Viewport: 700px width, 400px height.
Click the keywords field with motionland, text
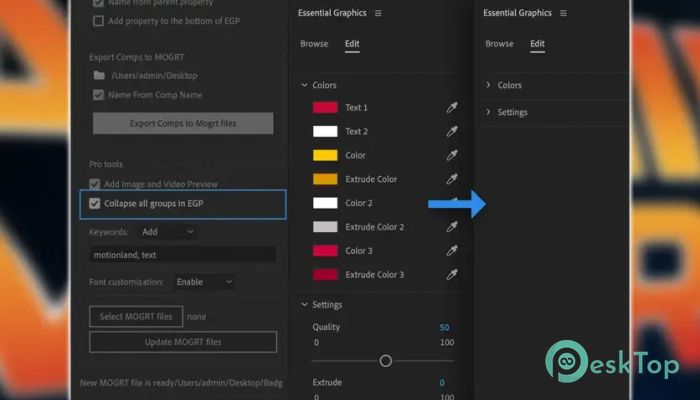[x=183, y=255]
